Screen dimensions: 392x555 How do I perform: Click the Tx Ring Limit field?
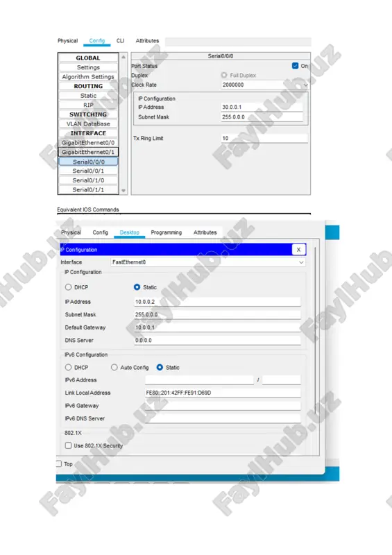[x=264, y=138]
